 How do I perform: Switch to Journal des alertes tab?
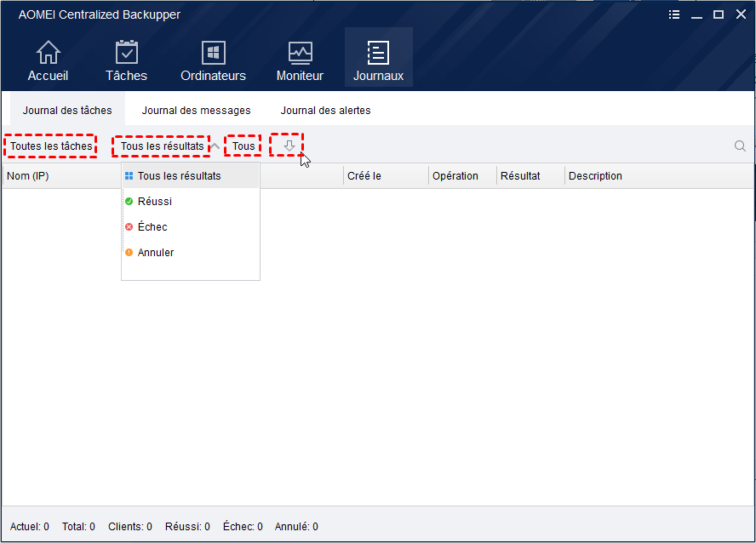pyautogui.click(x=325, y=111)
